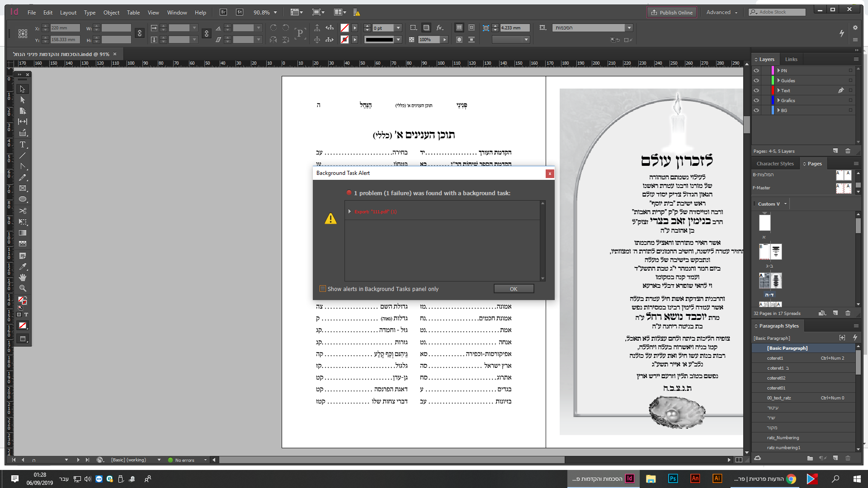Hide the Guides layer

[x=756, y=80]
